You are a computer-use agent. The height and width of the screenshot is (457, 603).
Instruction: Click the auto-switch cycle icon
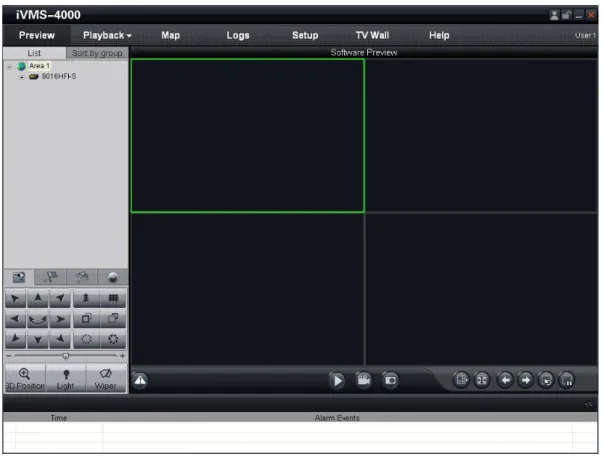coord(546,380)
